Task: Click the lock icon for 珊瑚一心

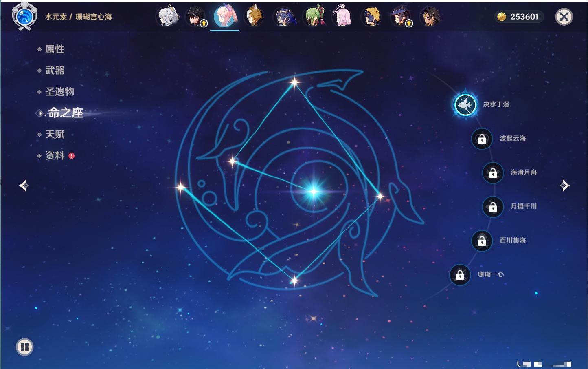Action: [460, 275]
